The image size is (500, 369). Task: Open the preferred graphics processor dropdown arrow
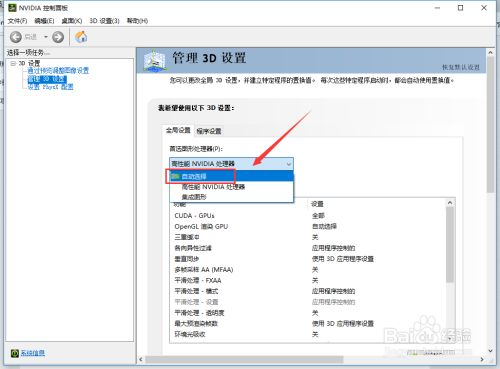[x=289, y=164]
